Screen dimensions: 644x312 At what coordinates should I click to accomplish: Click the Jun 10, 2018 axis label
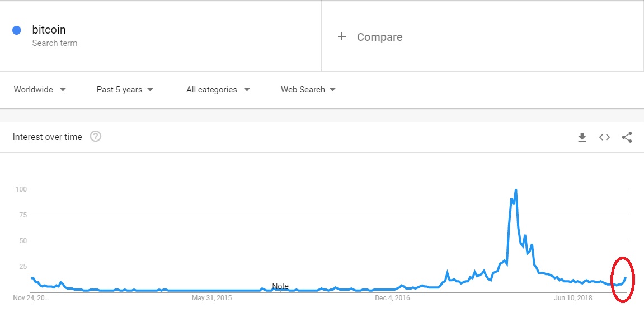click(573, 297)
